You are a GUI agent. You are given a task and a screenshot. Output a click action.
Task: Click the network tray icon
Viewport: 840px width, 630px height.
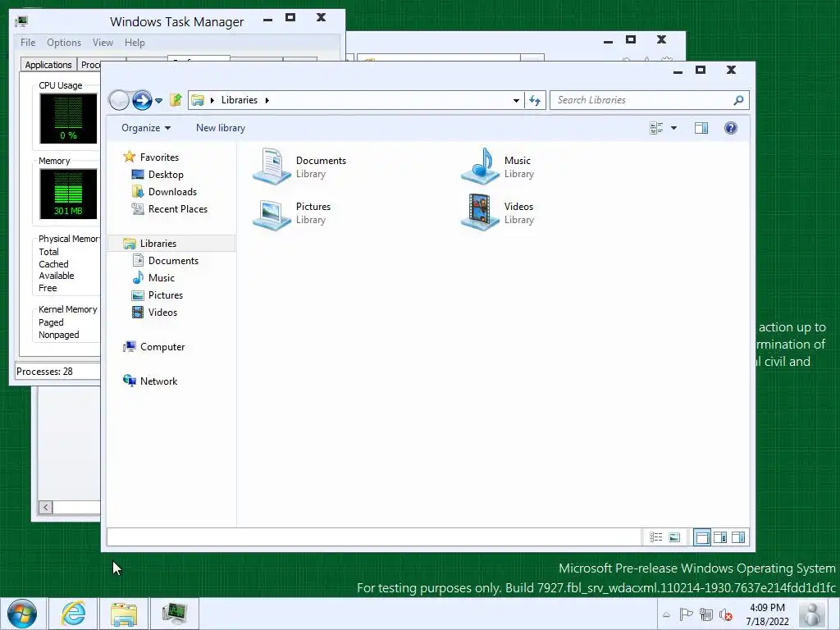pyautogui.click(x=706, y=614)
